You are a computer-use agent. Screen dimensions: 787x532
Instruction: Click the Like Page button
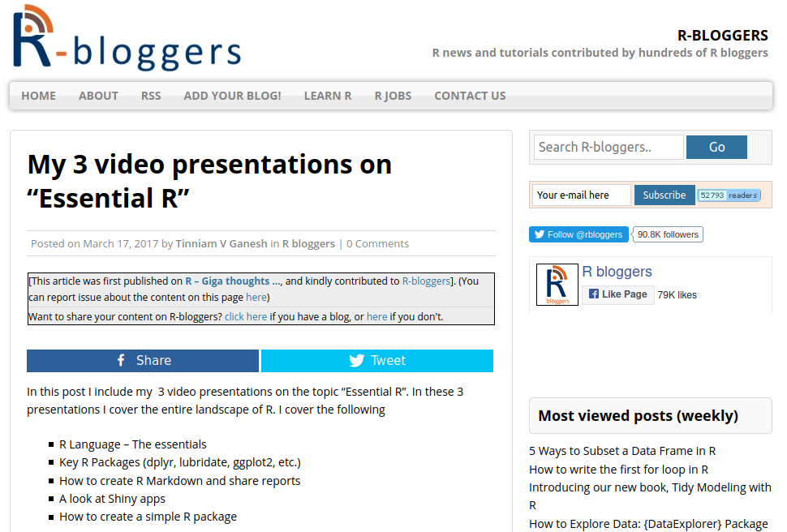pos(618,294)
